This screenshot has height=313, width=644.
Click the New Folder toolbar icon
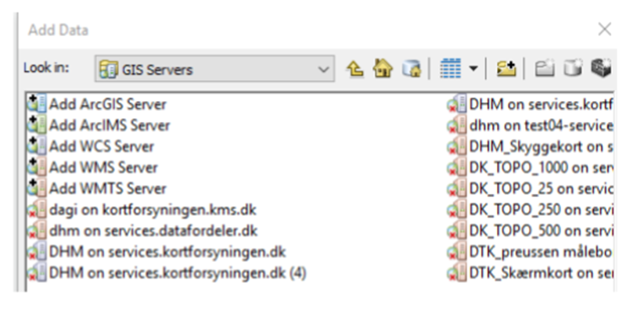click(x=544, y=69)
